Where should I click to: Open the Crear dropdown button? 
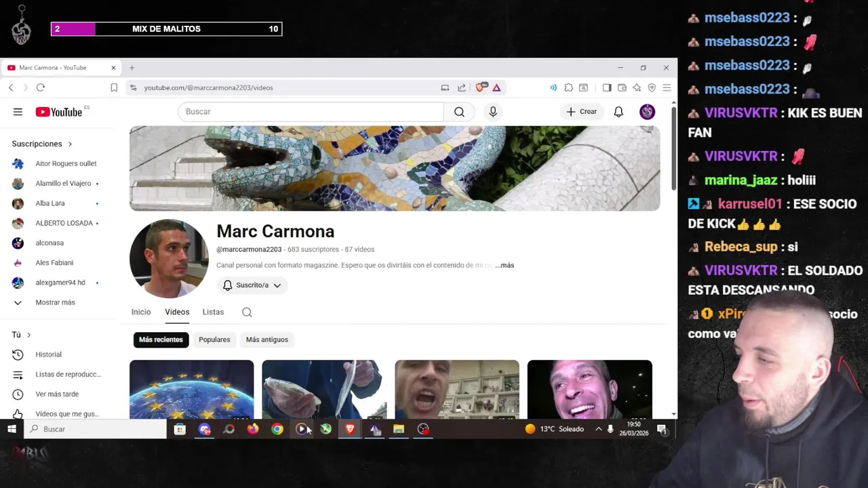(x=582, y=112)
